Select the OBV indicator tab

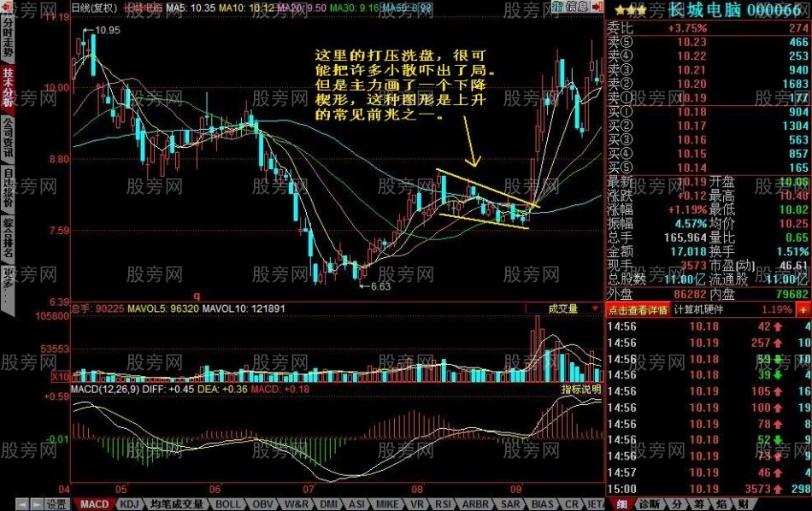263,504
